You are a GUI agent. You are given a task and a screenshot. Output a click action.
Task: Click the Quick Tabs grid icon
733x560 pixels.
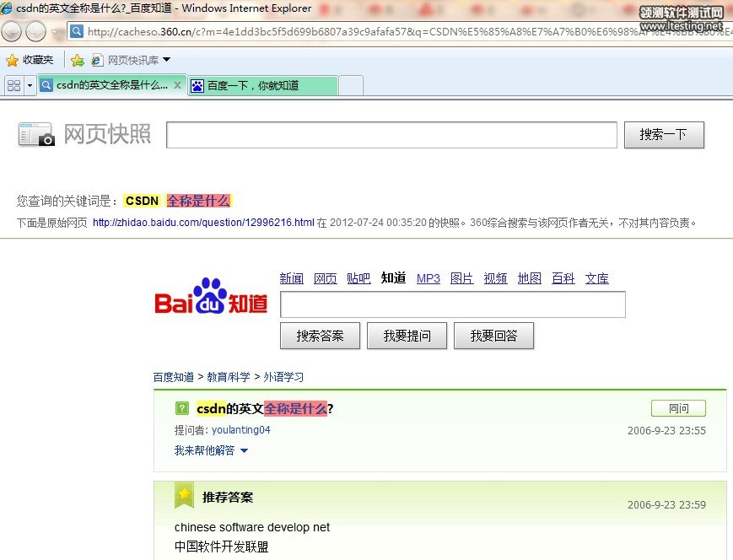13,85
